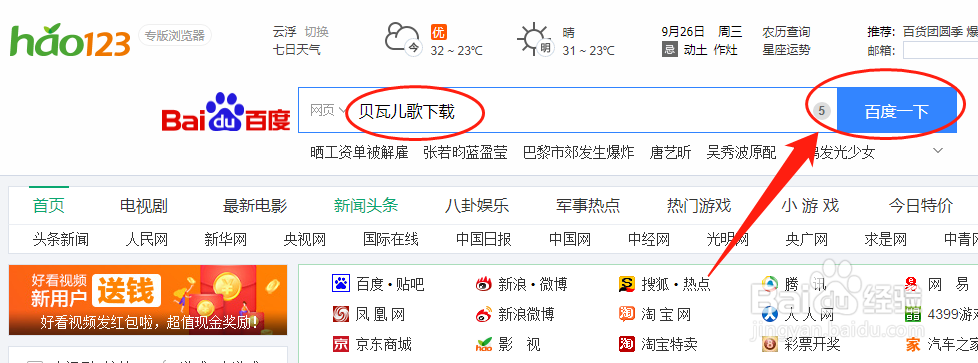This screenshot has height=363, width=978.
Task: Click today's cloudy weather icon
Action: pos(402,39)
